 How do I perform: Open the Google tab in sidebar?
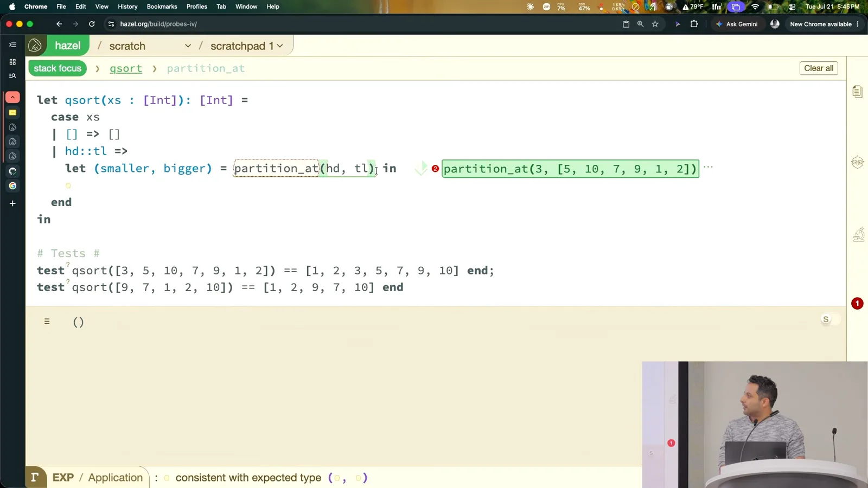12,186
